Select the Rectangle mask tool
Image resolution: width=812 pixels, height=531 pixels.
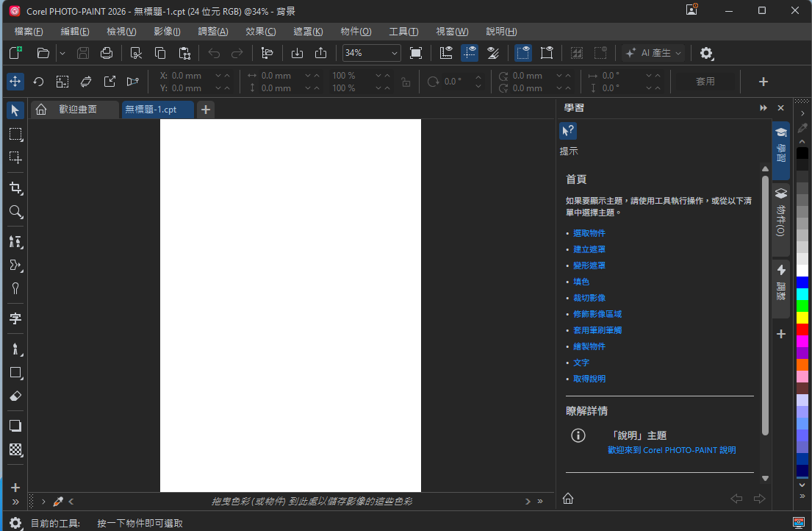tap(15, 134)
